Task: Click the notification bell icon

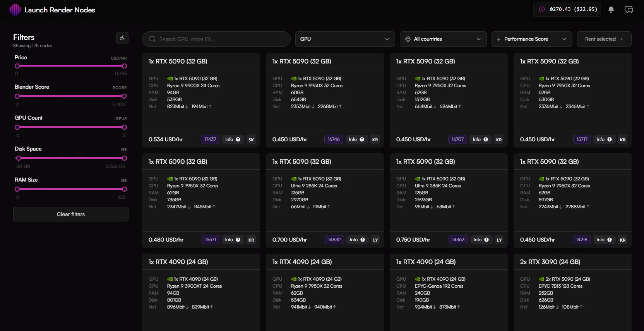Action: [x=611, y=10]
